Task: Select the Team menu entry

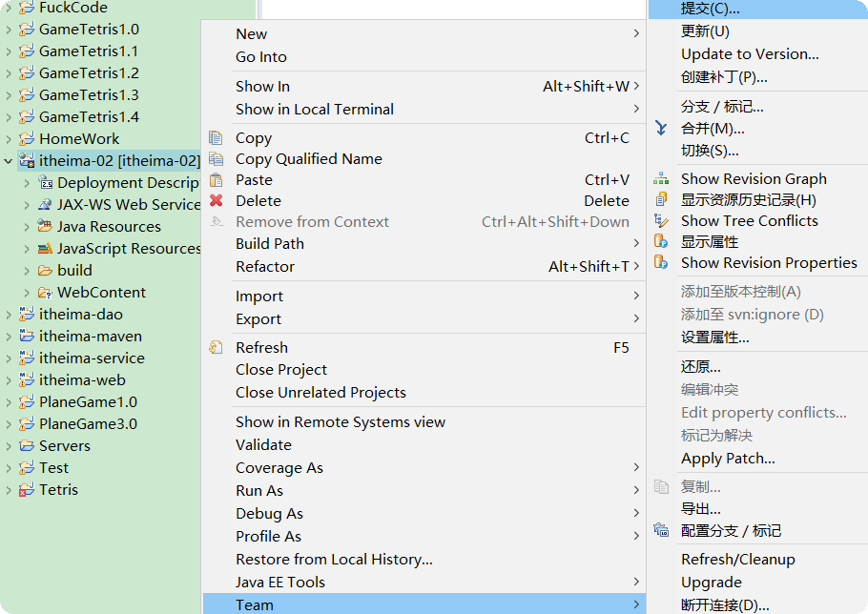Action: 424,604
